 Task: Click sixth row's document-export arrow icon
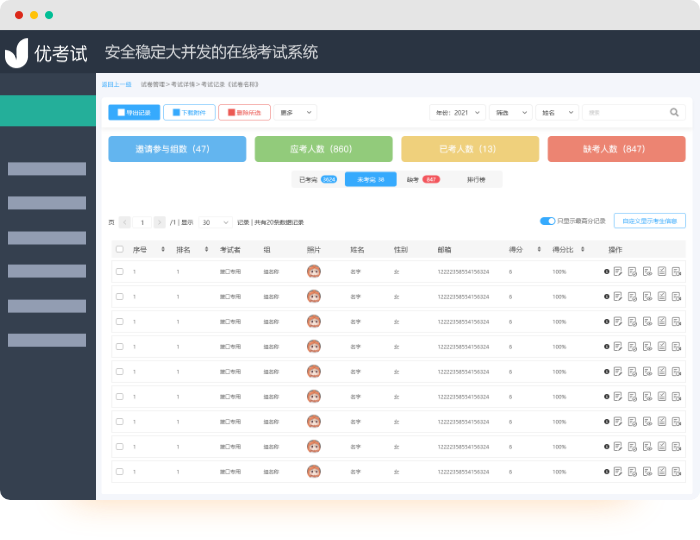(677, 396)
